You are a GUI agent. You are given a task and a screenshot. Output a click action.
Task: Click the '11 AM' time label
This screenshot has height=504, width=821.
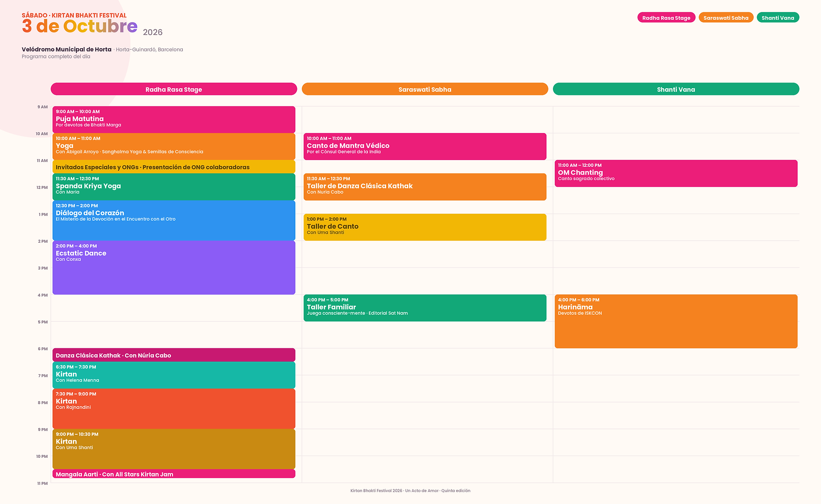(x=42, y=161)
